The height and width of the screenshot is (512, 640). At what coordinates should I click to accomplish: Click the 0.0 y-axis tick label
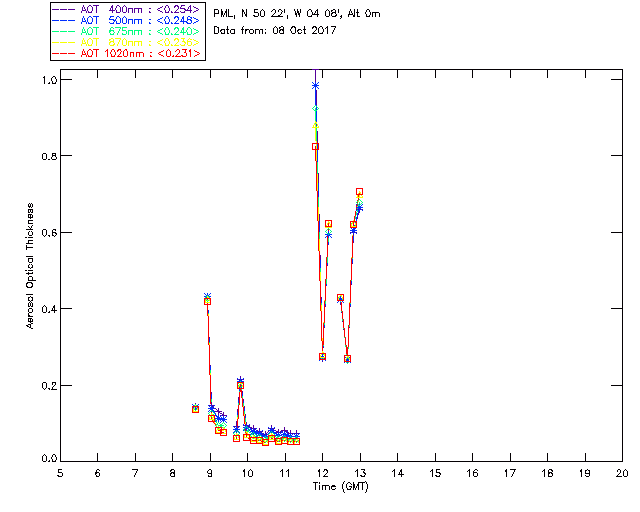[x=49, y=459]
